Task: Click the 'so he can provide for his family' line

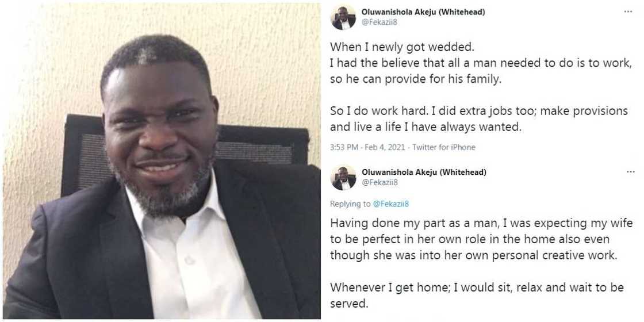Action: tap(416, 79)
